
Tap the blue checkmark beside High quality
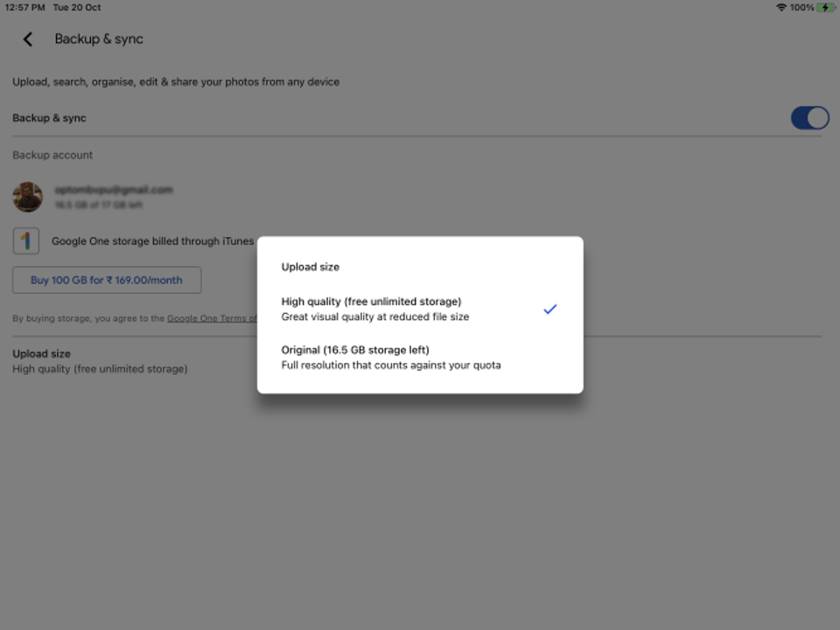[x=550, y=309]
